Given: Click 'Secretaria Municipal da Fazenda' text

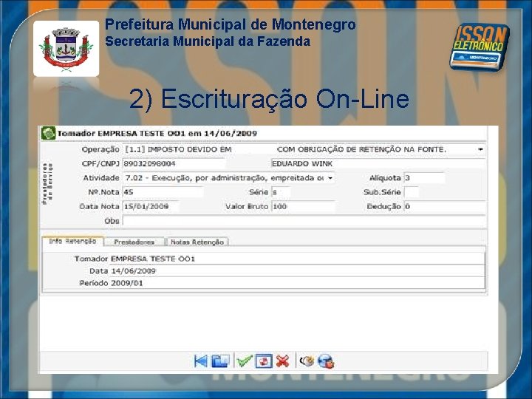Looking at the screenshot, I should 208,41.
